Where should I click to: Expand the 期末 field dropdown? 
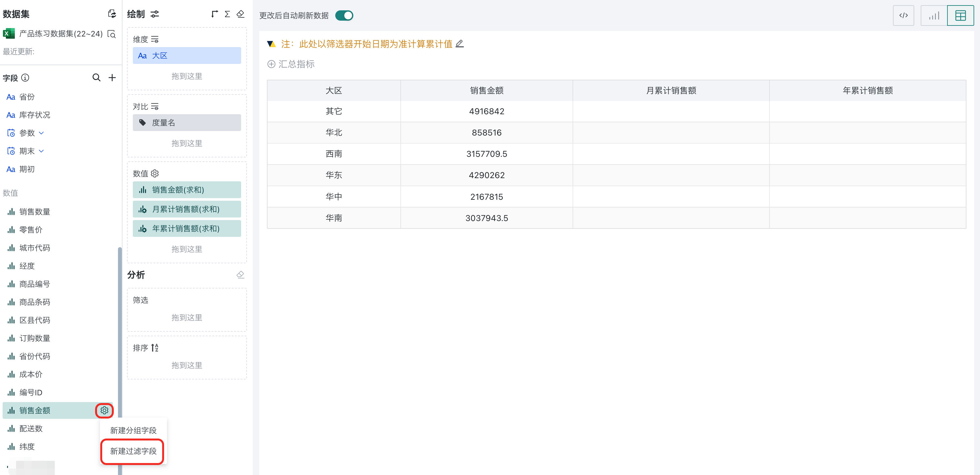pyautogui.click(x=42, y=151)
